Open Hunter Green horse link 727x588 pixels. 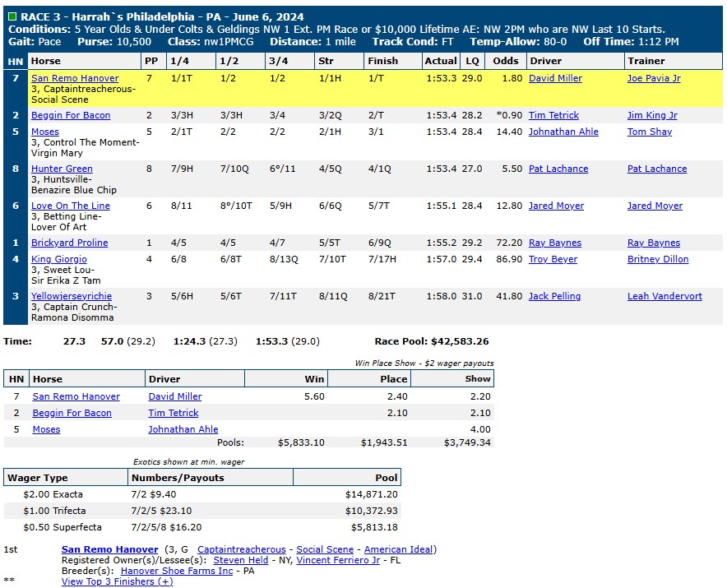62,169
